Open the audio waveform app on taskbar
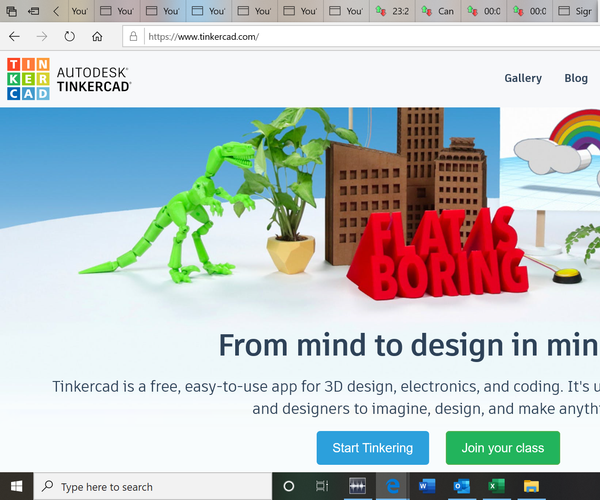 point(357,486)
